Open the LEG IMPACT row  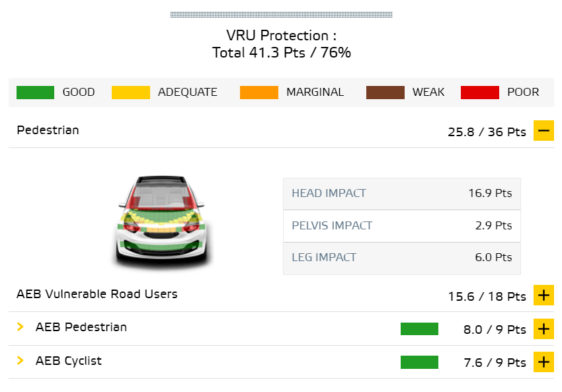[402, 258]
